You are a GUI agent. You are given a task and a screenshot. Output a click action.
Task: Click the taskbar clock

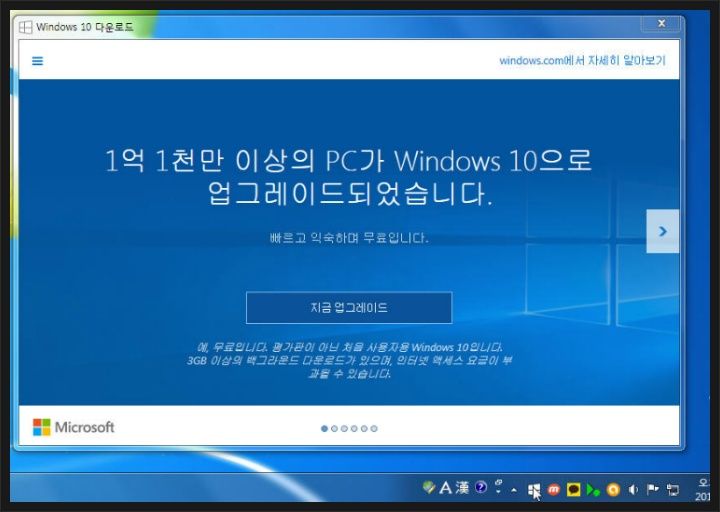[x=703, y=489]
